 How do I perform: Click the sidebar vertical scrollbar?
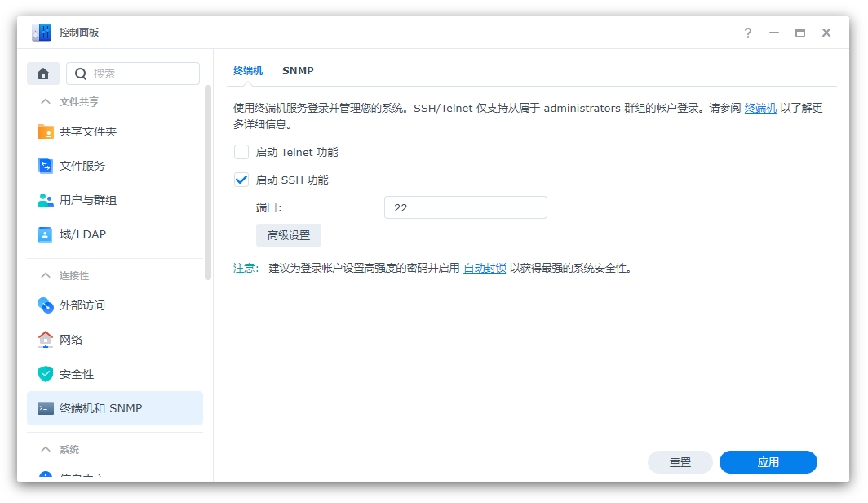(208, 183)
